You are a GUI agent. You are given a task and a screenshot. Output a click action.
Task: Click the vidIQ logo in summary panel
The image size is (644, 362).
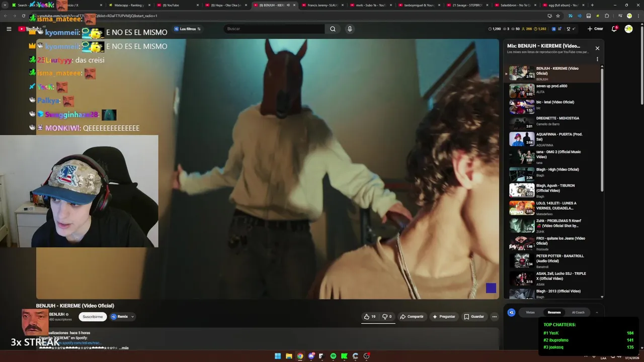click(x=511, y=312)
